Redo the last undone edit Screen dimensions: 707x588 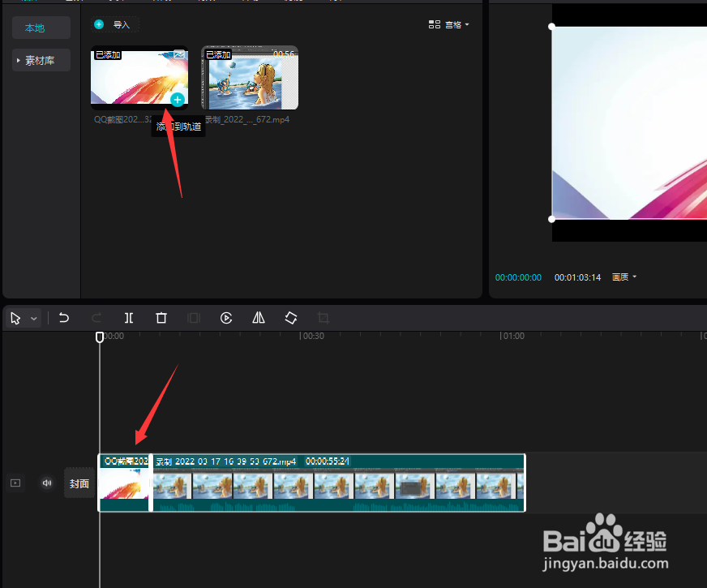(96, 318)
